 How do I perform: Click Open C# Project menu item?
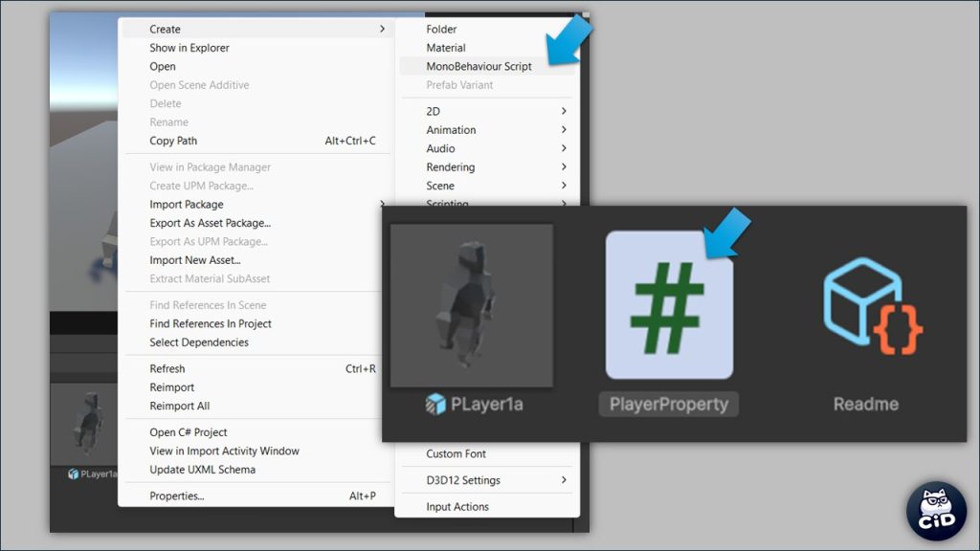pos(189,432)
